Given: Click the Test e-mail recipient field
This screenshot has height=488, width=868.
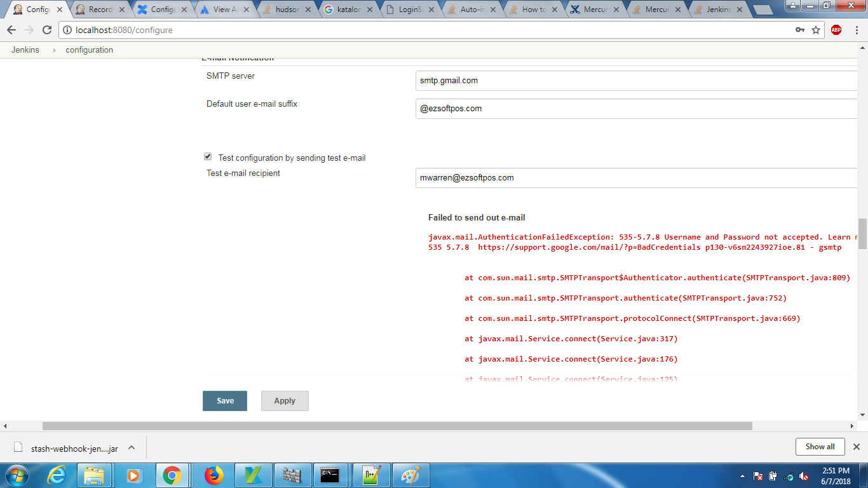Looking at the screenshot, I should click(x=637, y=178).
